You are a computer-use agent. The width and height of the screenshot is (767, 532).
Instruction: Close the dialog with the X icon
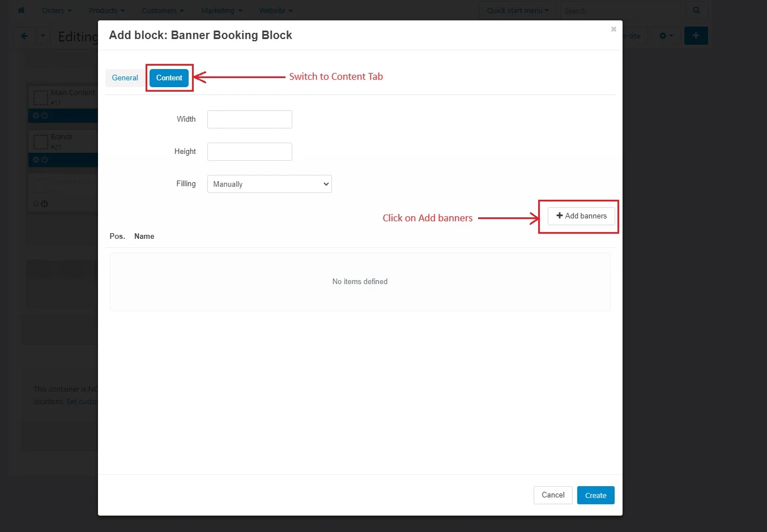pos(613,29)
